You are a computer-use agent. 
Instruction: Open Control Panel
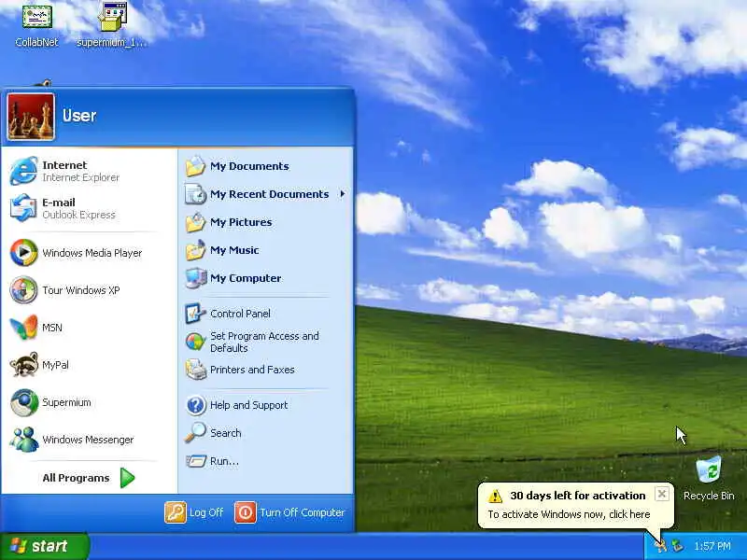(x=266, y=314)
